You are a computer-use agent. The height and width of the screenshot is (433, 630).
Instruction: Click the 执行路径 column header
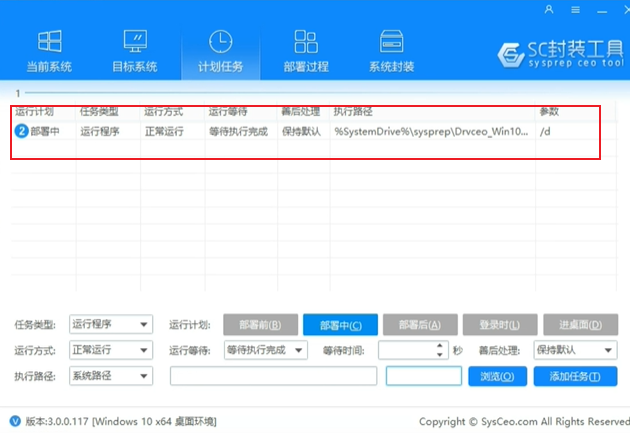353,112
